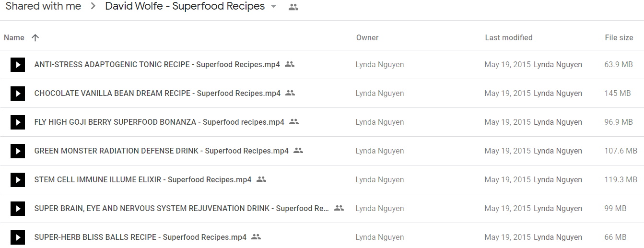Click video icon of SUPER-HERB BLISS BALLS file
The height and width of the screenshot is (248, 644).
[18, 237]
